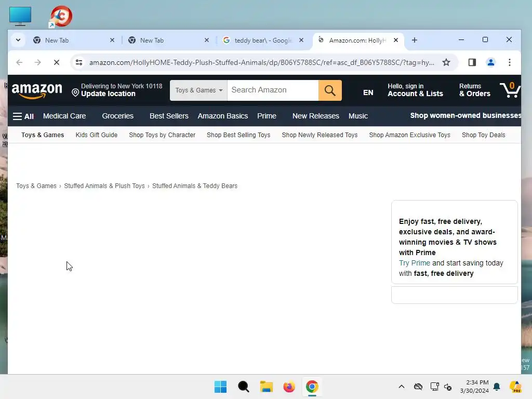
Task: Select Groceries in navigation bar
Action: coord(118,116)
